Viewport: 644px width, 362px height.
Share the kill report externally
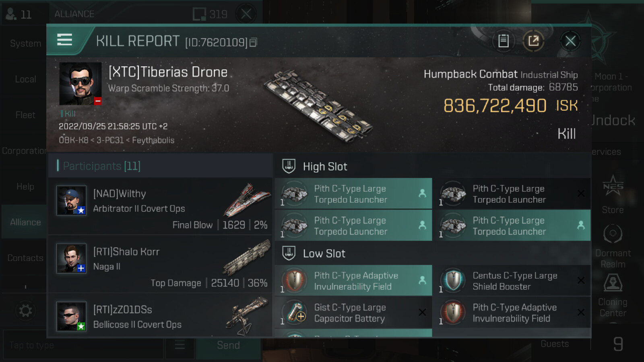(x=533, y=41)
